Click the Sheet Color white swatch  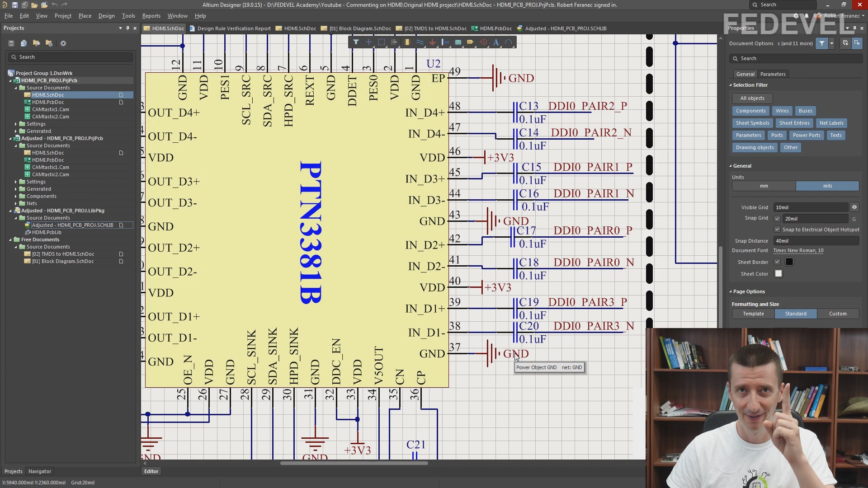[778, 274]
